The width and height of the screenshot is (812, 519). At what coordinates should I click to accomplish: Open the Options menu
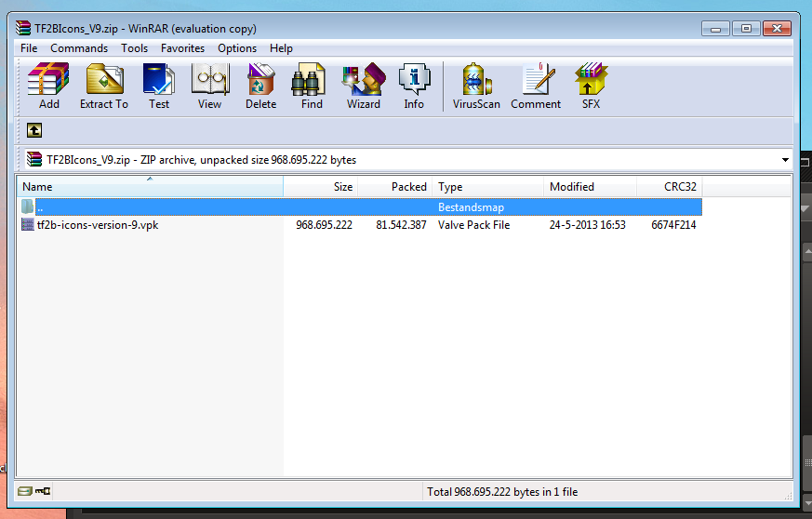click(237, 48)
